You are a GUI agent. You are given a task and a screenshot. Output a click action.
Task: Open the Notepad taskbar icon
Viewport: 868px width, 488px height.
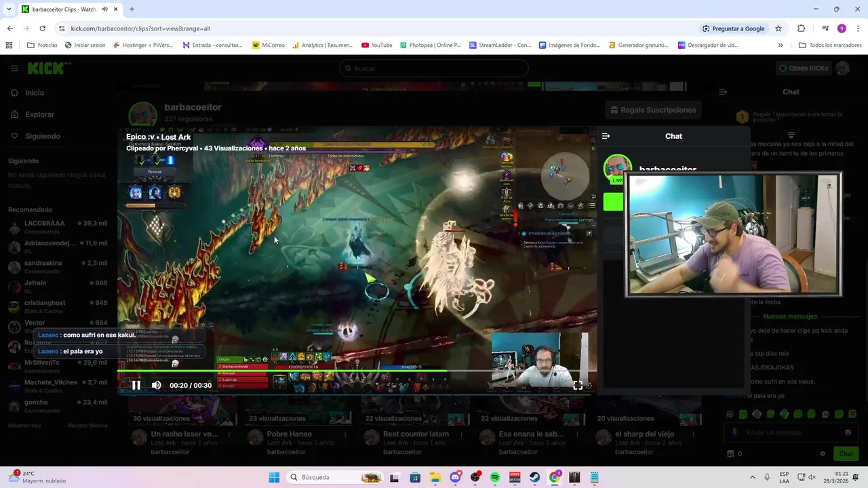[x=595, y=477]
